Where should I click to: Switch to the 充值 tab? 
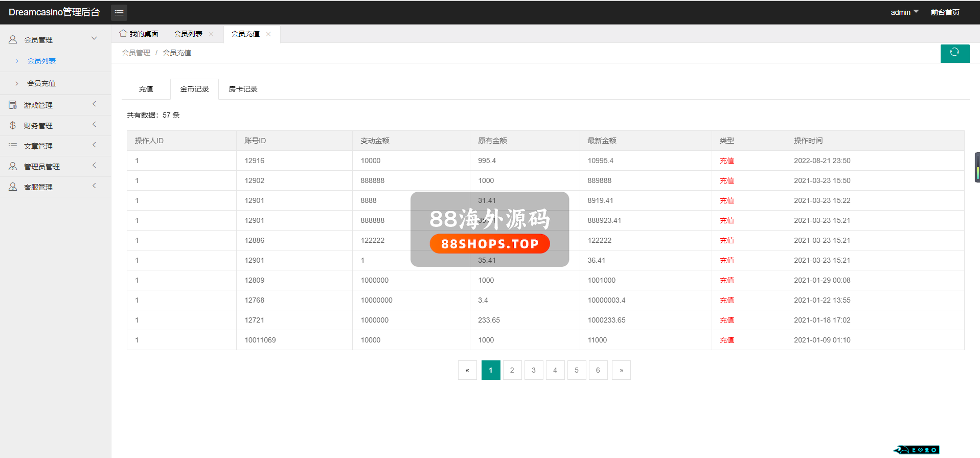(146, 89)
